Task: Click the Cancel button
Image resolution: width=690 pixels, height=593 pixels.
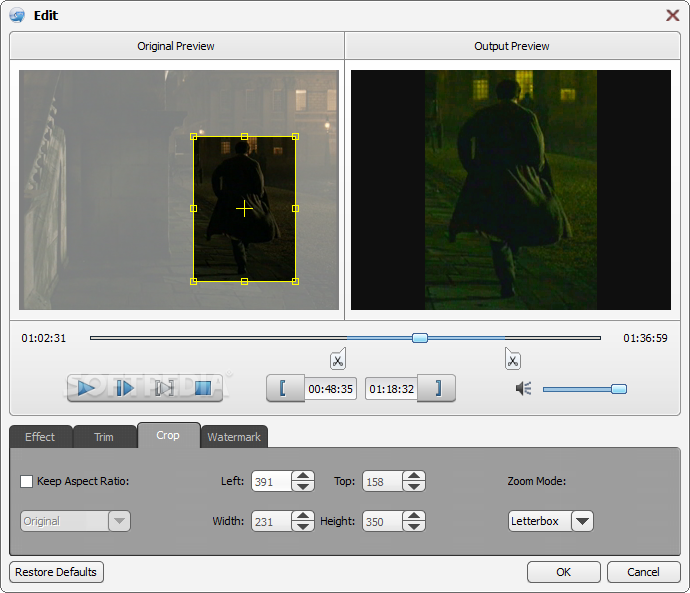Action: (643, 572)
